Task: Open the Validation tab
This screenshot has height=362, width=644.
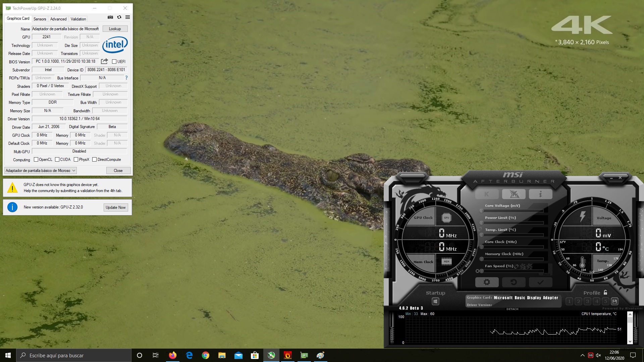Action: [78, 19]
